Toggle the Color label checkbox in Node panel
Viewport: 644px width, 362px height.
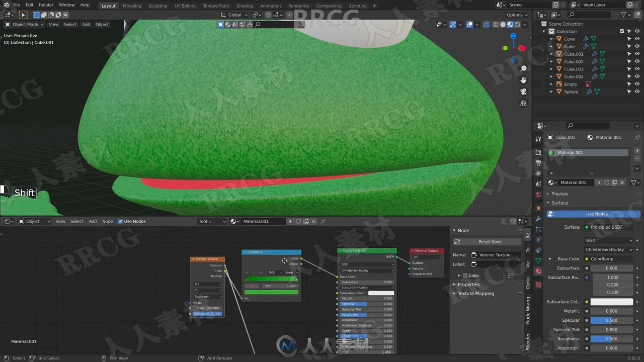pyautogui.click(x=465, y=276)
